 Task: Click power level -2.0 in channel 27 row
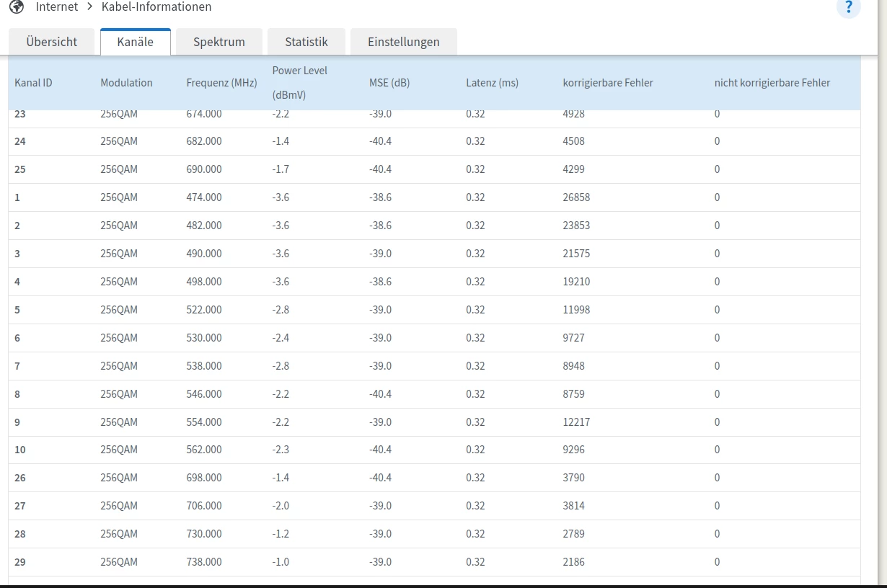pos(281,506)
